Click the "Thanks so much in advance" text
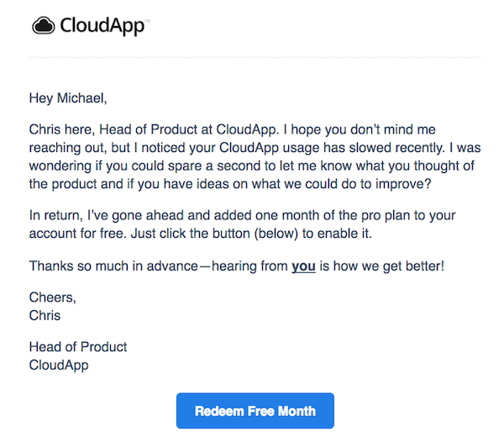504x447 pixels. click(x=113, y=266)
